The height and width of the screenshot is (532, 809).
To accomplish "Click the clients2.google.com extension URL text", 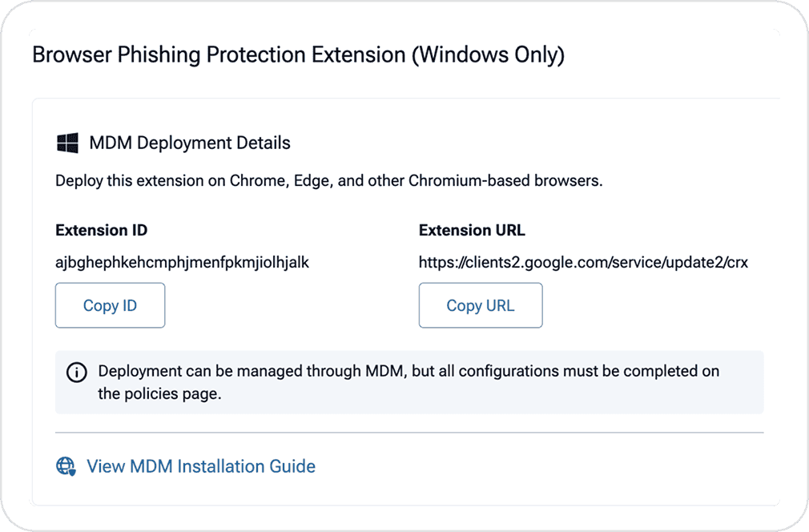I will click(583, 262).
